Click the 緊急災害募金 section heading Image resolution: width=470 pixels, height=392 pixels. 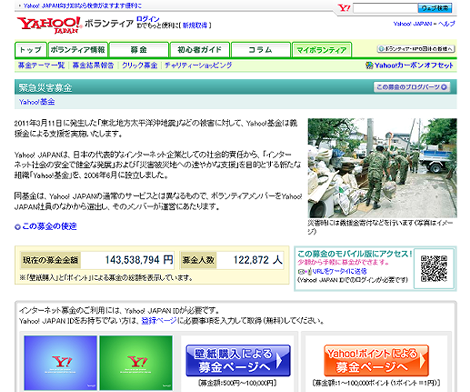point(45,88)
